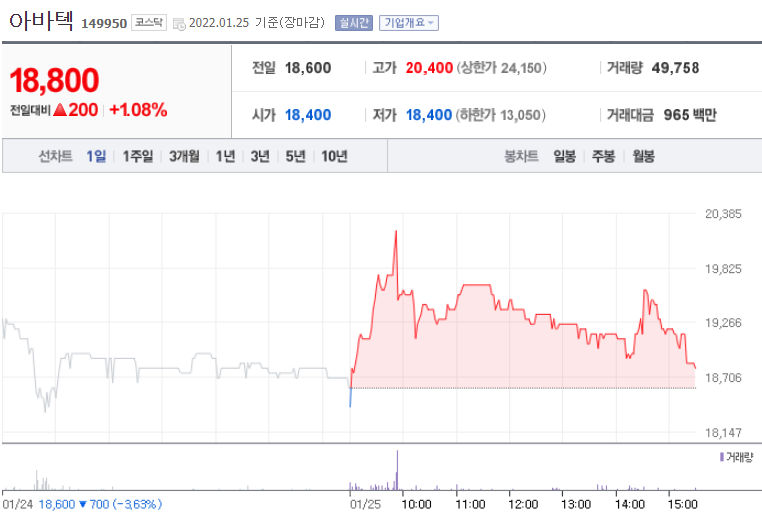Open the 일봉 candlestick chart
This screenshot has height=529, width=762.
(x=565, y=156)
